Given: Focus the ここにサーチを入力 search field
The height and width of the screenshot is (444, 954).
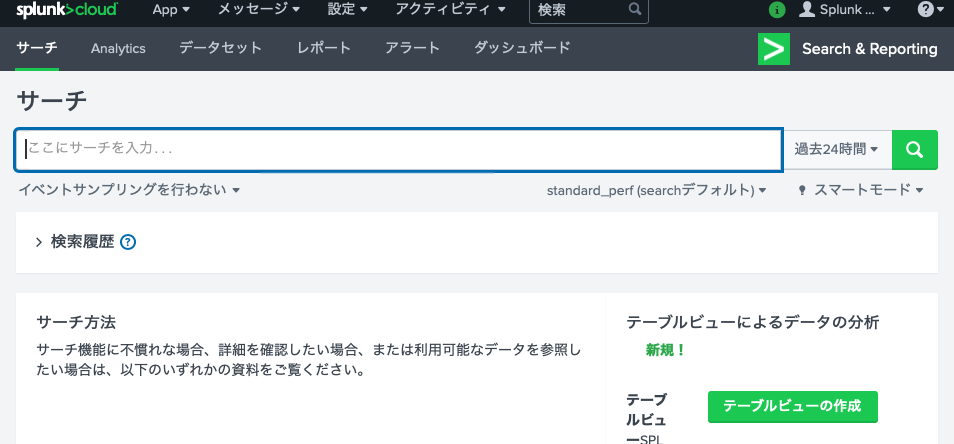Looking at the screenshot, I should (x=399, y=150).
